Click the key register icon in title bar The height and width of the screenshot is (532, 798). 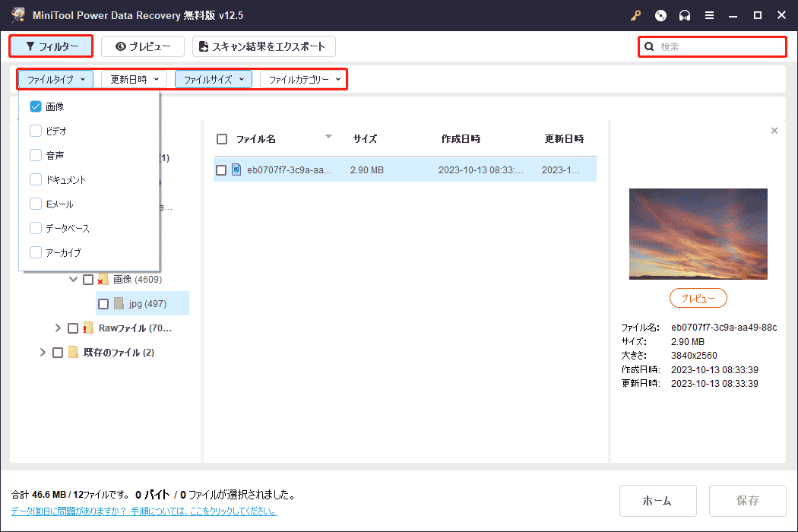point(635,15)
